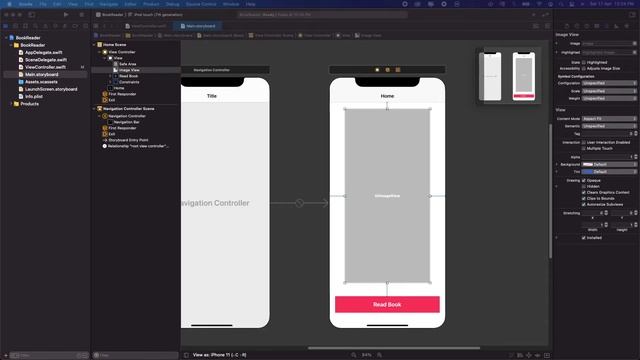Enable the Highlighted state checkbox
Viewport: 640px width, 360px height.
584,62
